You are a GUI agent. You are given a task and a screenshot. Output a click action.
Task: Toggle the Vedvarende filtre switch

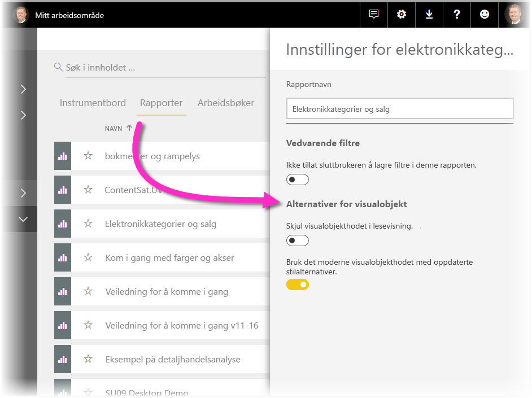point(298,180)
